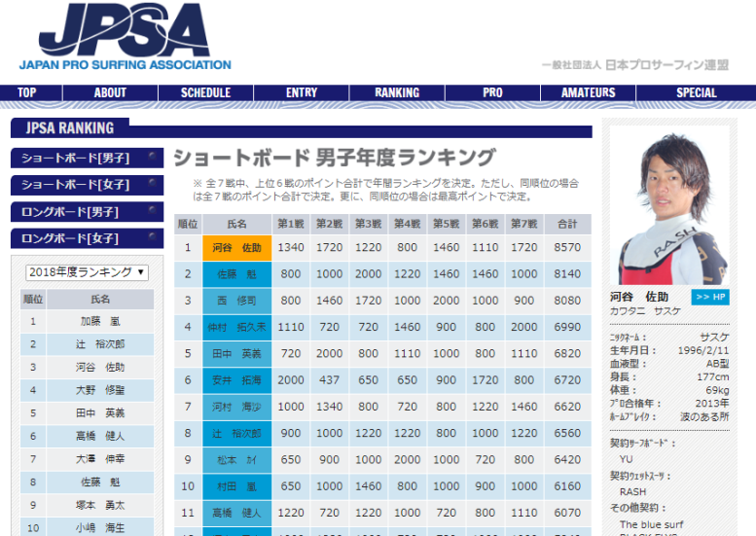Expand the 2018年度ランキング year dropdown

[87, 272]
